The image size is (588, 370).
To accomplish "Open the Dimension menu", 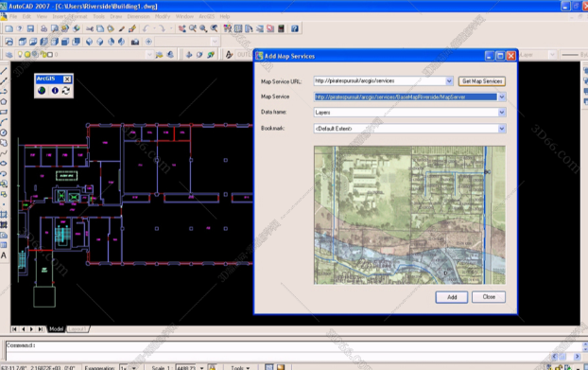I will tap(138, 16).
